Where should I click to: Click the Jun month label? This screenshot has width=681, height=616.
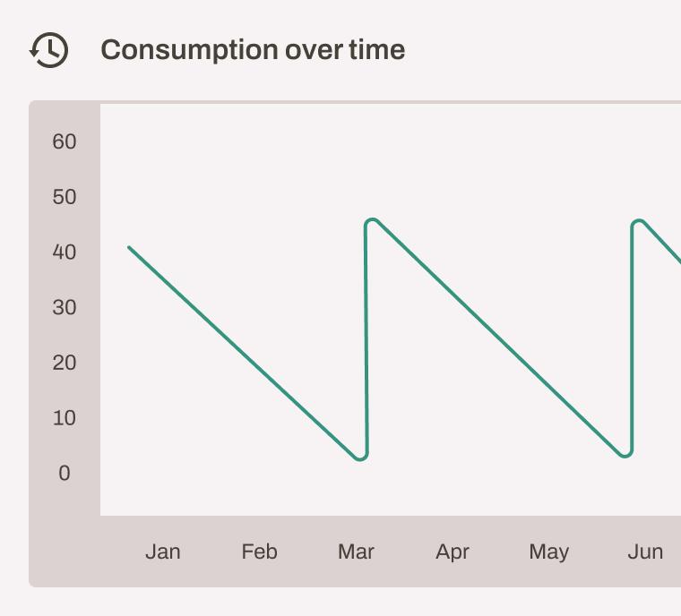pos(645,552)
